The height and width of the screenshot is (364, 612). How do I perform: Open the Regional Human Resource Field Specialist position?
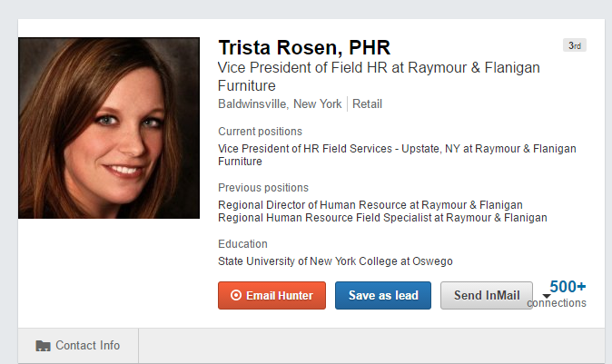point(382,218)
